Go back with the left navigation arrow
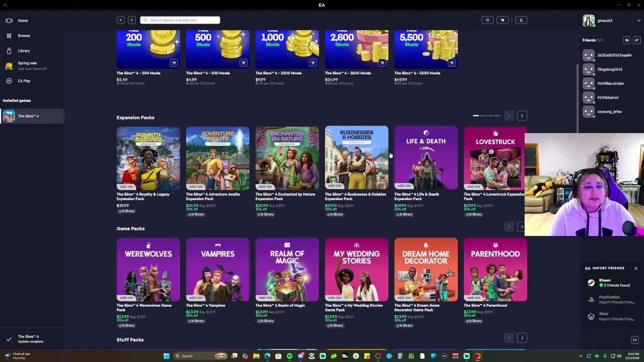644x362 pixels. pyautogui.click(x=121, y=20)
